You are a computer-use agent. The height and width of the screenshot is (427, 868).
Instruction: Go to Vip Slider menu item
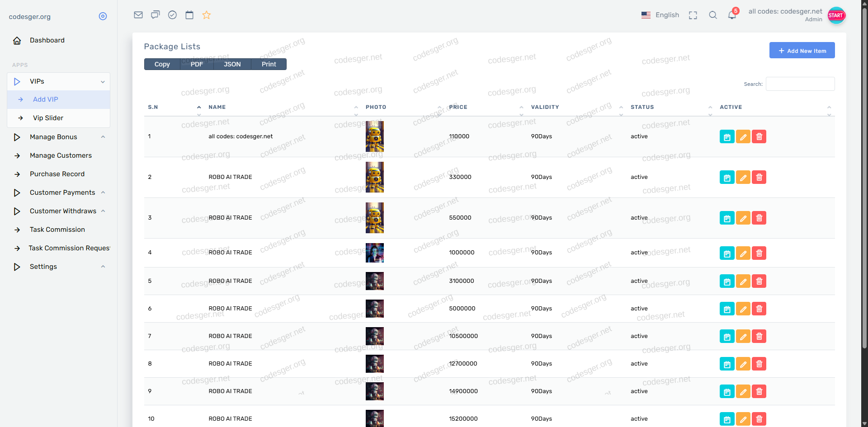48,118
